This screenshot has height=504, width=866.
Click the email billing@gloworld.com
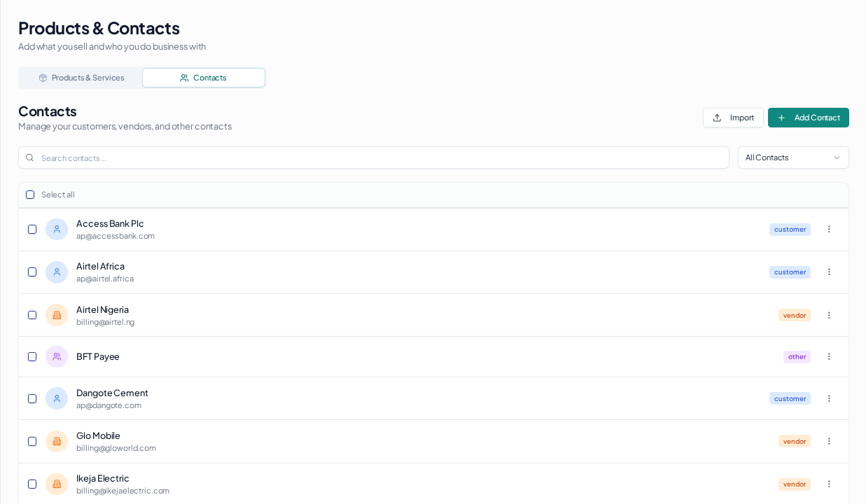[116, 448]
